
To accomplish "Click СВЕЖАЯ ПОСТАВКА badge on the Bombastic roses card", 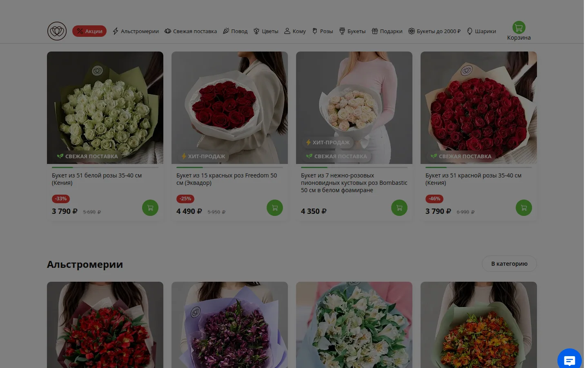I will click(x=336, y=156).
